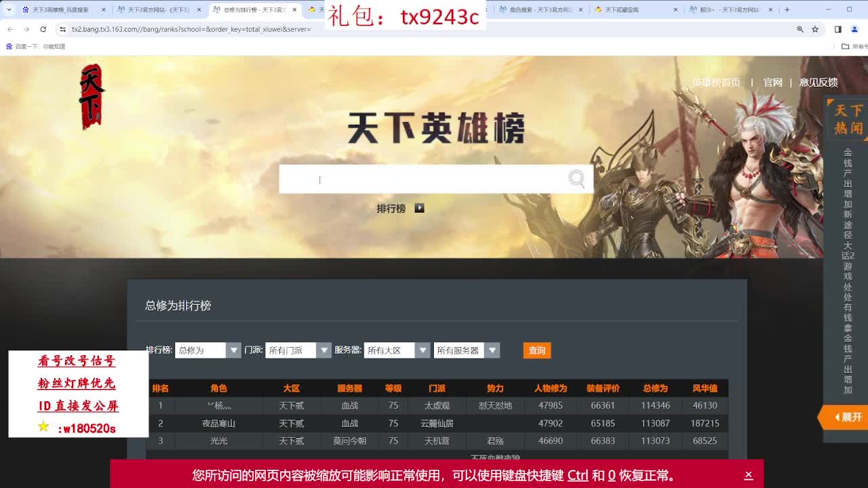Click the 大区 column header
Viewport: 868px width, 488px height.
pyautogui.click(x=291, y=388)
